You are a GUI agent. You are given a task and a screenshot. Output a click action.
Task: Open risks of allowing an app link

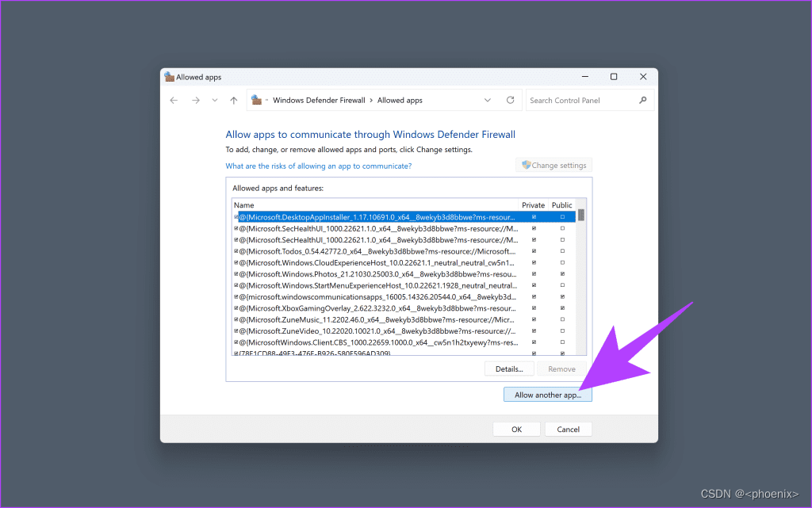(x=319, y=166)
